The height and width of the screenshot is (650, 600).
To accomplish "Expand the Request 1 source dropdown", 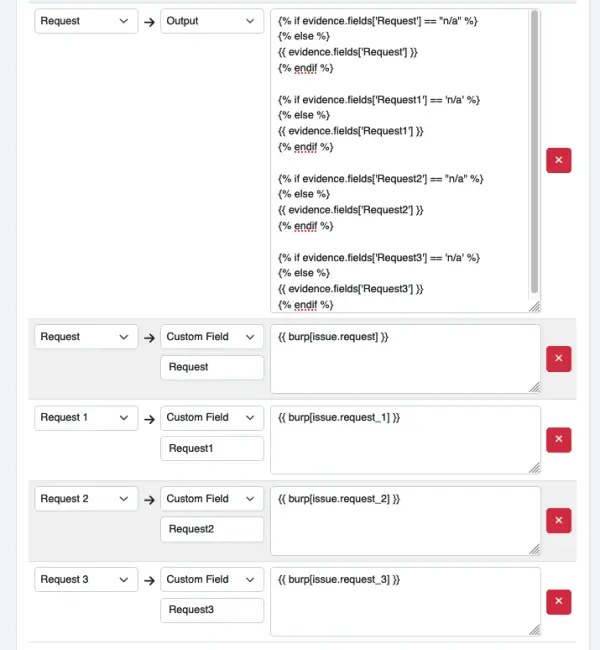I will click(x=86, y=417).
